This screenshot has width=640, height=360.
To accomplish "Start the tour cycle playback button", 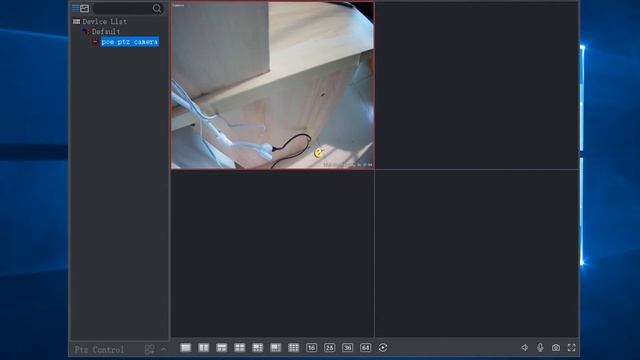I will click(383, 348).
